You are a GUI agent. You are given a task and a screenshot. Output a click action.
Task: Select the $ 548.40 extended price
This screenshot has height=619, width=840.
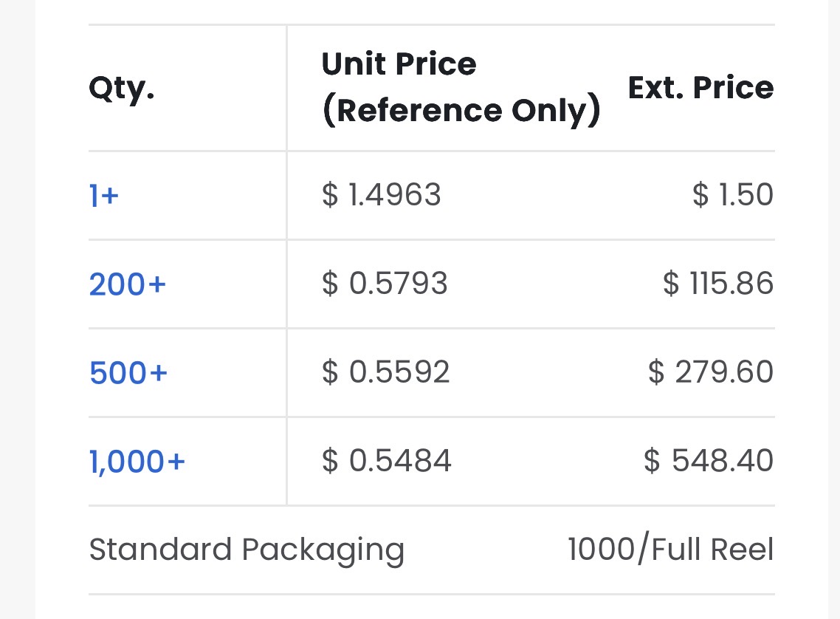[x=709, y=460]
